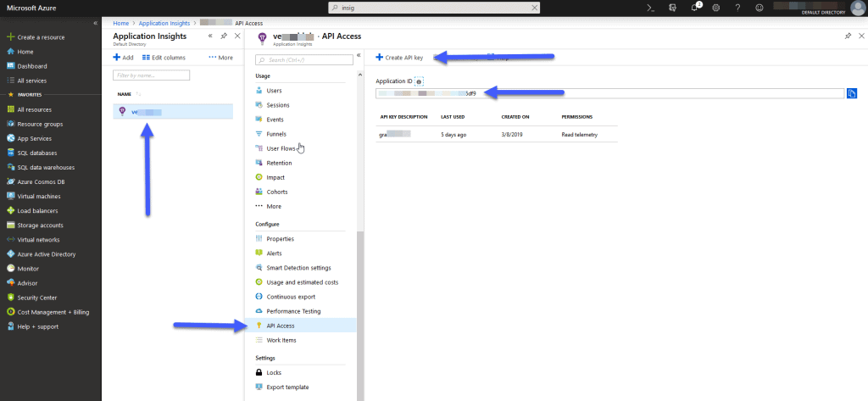Open the More menu in list toolbar
868x401 pixels.
point(221,57)
